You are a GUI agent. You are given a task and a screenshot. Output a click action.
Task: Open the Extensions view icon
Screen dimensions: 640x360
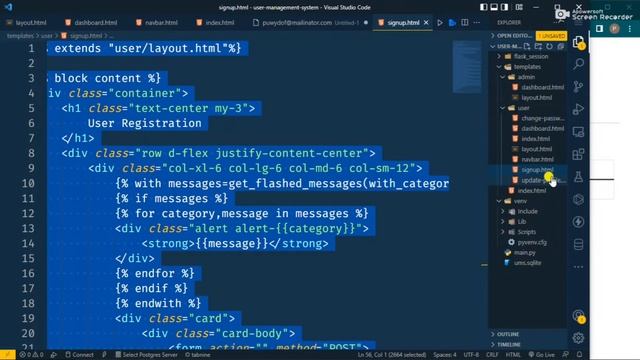pyautogui.click(x=578, y=154)
